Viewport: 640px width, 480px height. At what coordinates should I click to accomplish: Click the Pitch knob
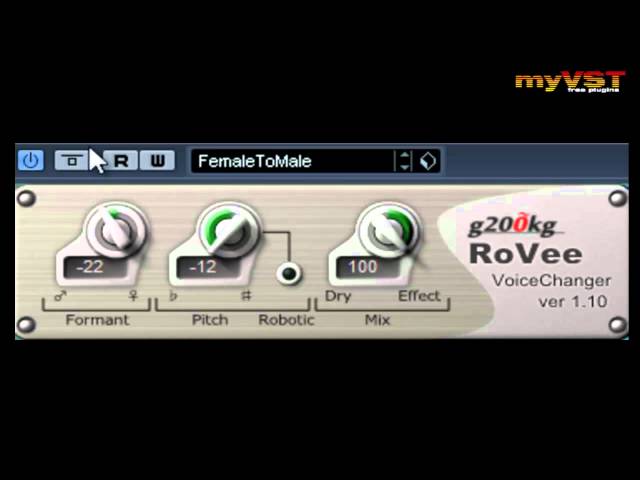(x=228, y=231)
